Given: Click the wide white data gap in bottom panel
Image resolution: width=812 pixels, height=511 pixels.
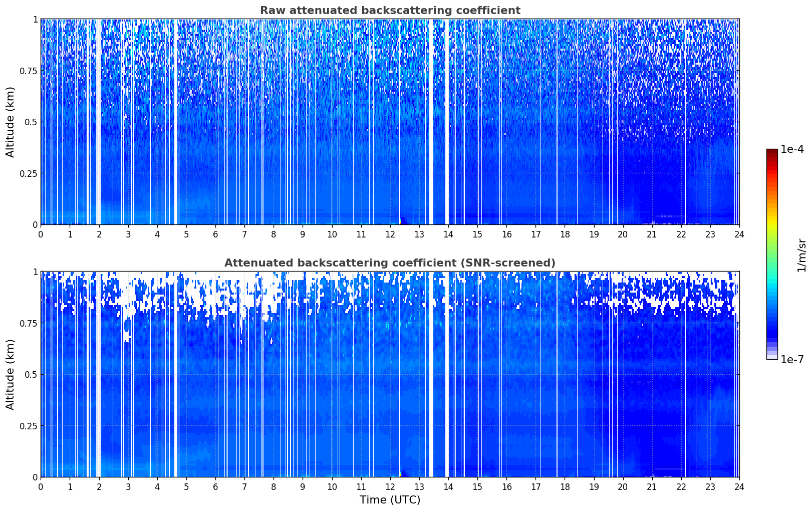Looking at the screenshot, I should pyautogui.click(x=431, y=374).
